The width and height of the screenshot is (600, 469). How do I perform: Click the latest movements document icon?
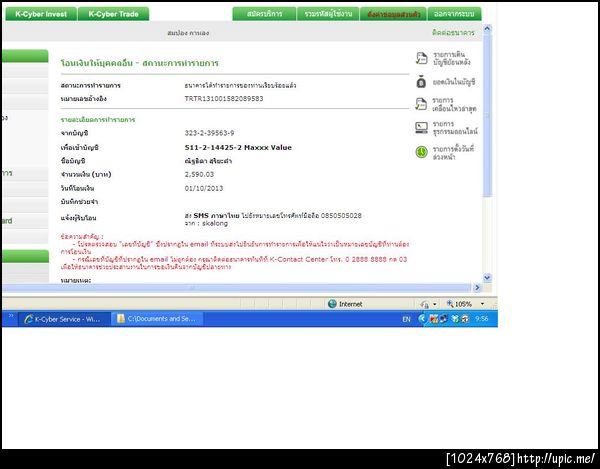[421, 104]
